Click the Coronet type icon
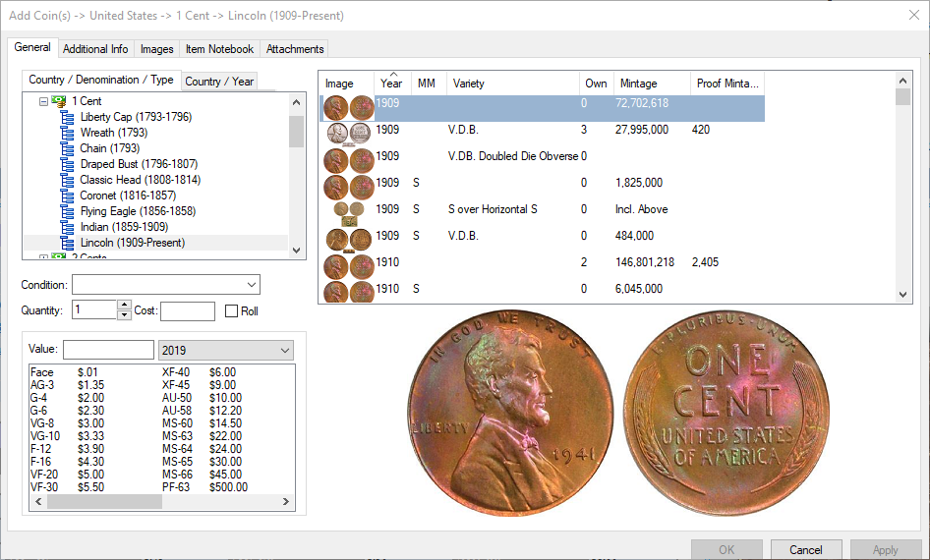 point(67,196)
